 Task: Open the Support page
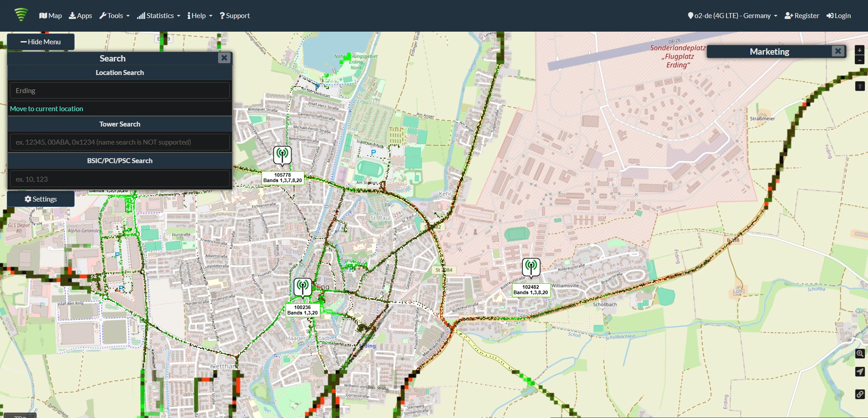tap(235, 16)
